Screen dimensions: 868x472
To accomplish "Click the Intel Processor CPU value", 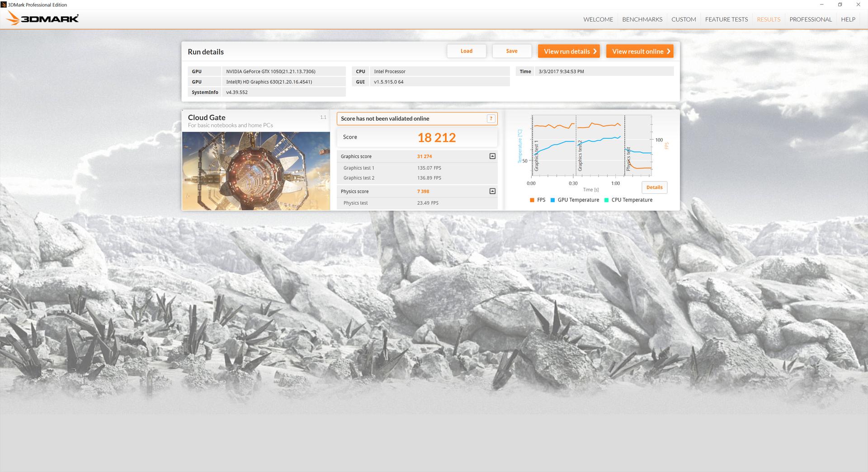I will 440,71.
